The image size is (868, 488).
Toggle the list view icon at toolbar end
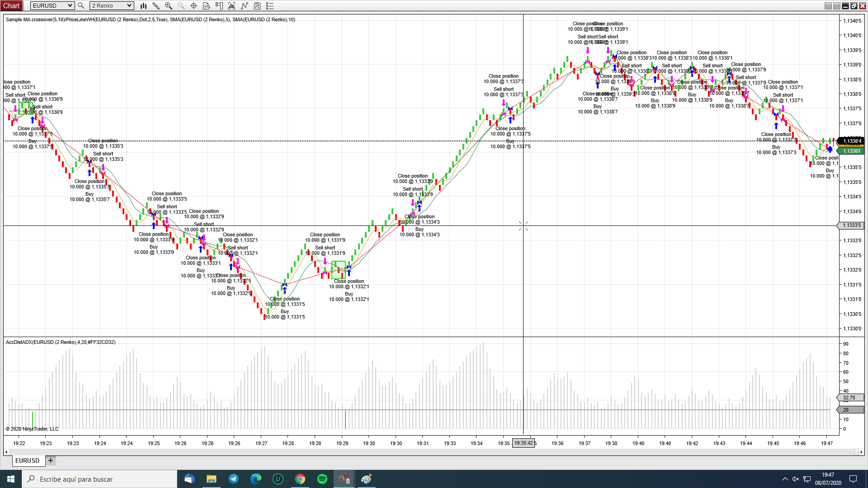point(270,6)
